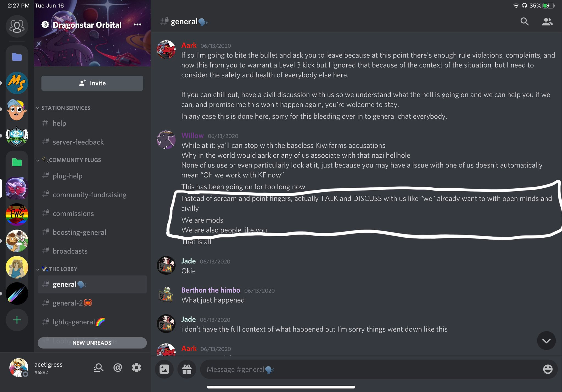Viewport: 562px width, 392px height.
Task: Open the gift Nitro icon
Action: click(187, 369)
